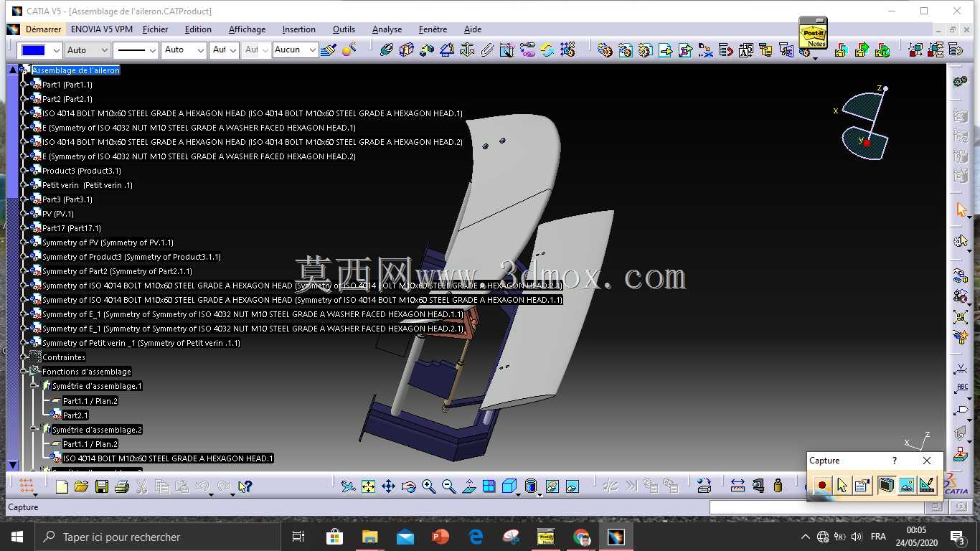Click the compass in the viewport corner
Viewport: 980px width, 551px height.
pos(865,122)
